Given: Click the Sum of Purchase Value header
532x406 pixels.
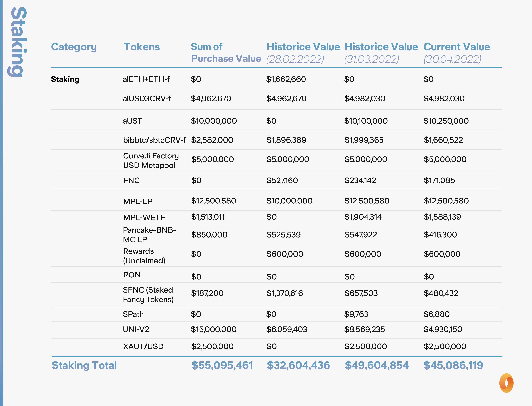Looking at the screenshot, I should [226, 52].
